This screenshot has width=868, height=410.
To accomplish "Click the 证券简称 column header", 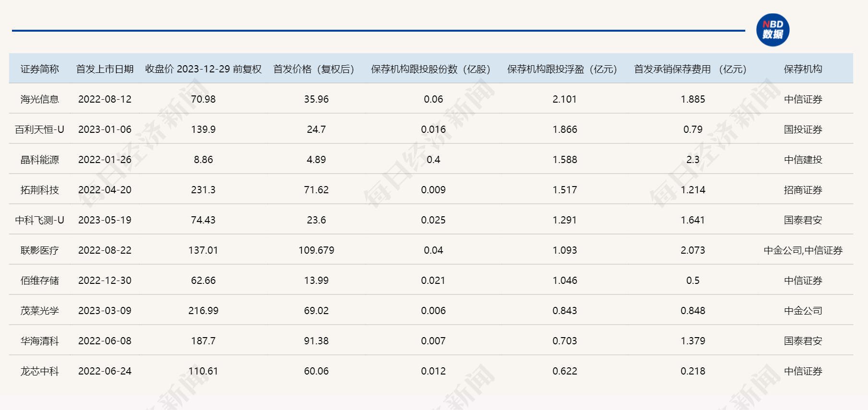I will [40, 69].
